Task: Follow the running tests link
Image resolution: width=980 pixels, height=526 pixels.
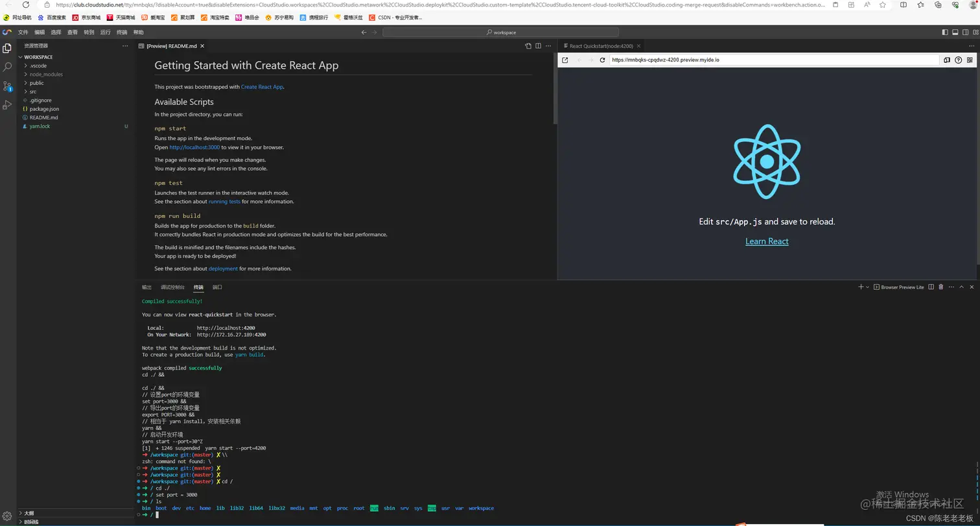Action: [224, 202]
